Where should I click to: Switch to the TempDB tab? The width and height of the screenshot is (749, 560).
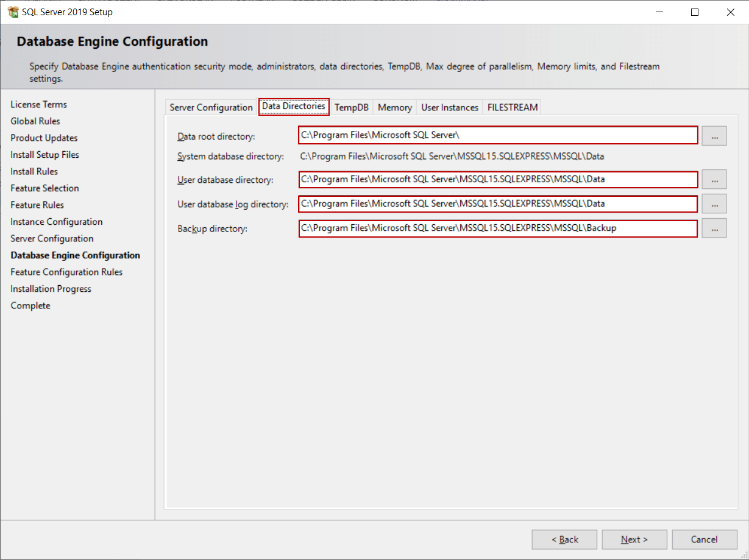[351, 107]
